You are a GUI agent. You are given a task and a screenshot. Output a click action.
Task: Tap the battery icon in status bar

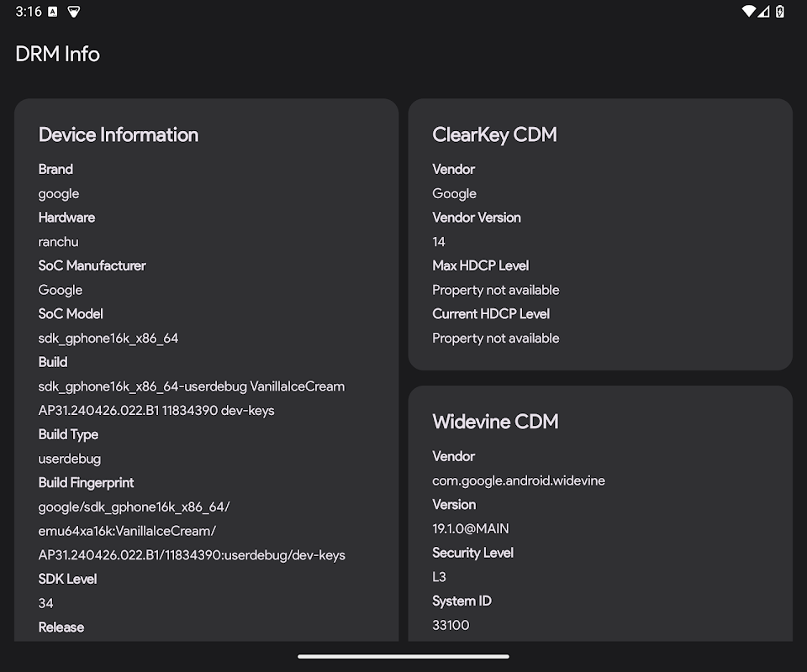pos(781,12)
